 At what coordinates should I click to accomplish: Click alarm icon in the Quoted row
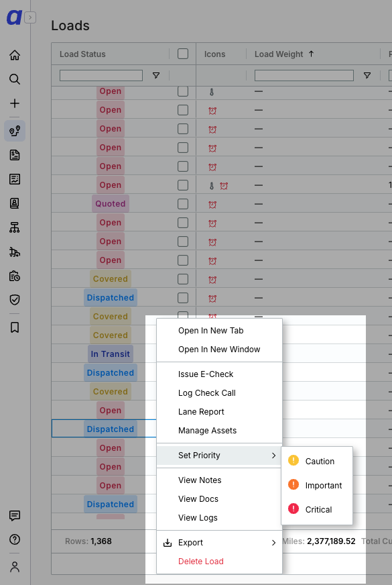[212, 205]
